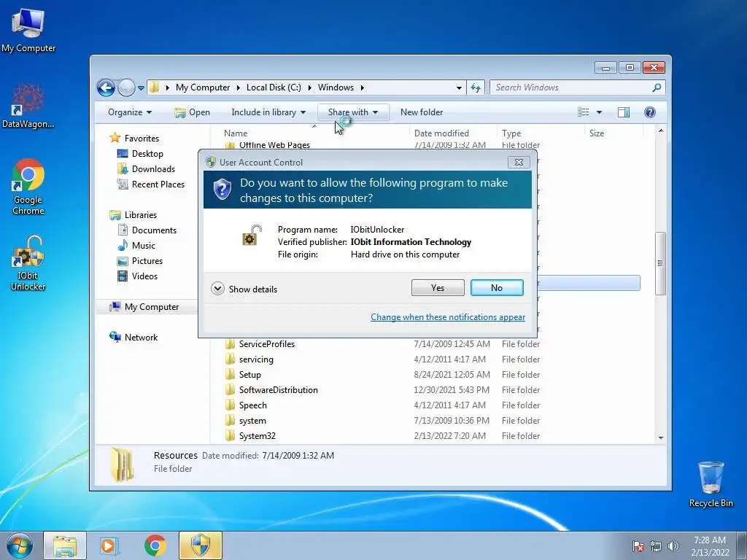Create a New folder from toolbar
The width and height of the screenshot is (747, 560).
[x=422, y=112]
